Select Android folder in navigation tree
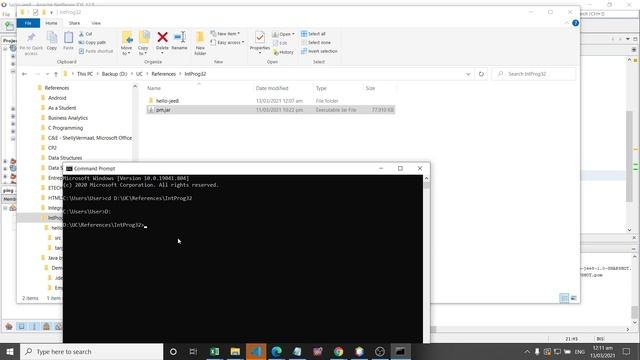 click(x=57, y=98)
